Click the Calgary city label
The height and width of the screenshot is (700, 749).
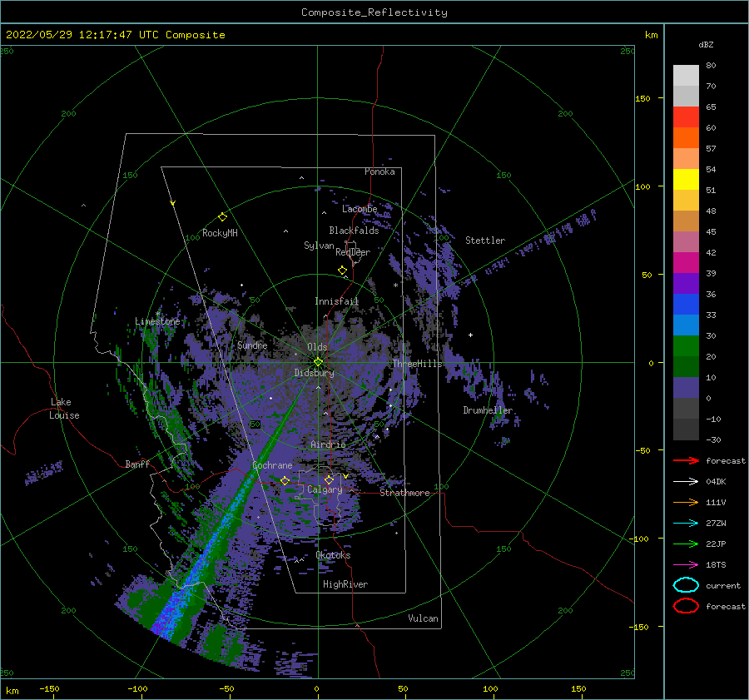(x=325, y=489)
